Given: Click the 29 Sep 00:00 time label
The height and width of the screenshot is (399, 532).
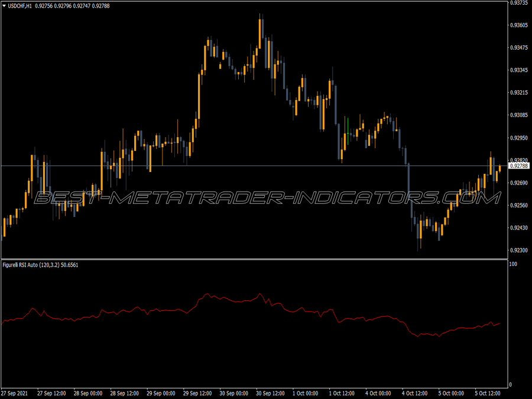Looking at the screenshot, I should 161,393.
